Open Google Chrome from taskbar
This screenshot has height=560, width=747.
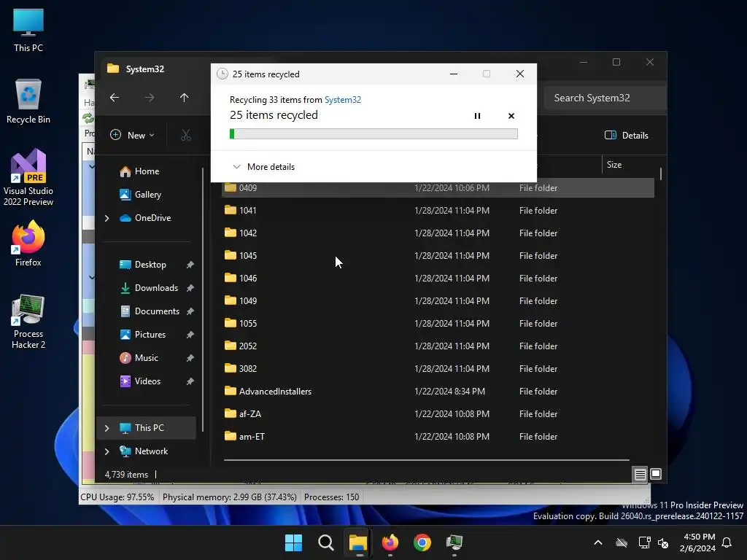tap(422, 542)
